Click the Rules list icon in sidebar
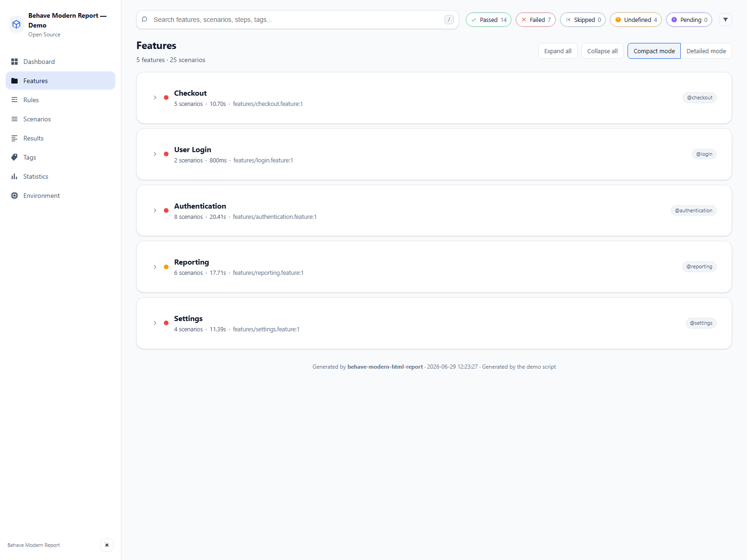This screenshot has width=747, height=560. click(14, 100)
